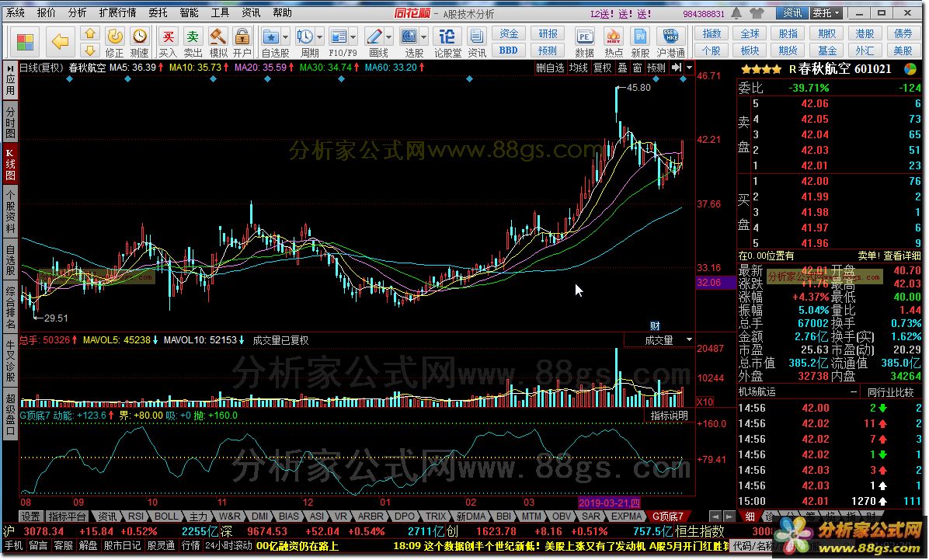Image resolution: width=929 pixels, height=560 pixels.
Task: Select the 分时图 side tab
Action: coord(10,123)
